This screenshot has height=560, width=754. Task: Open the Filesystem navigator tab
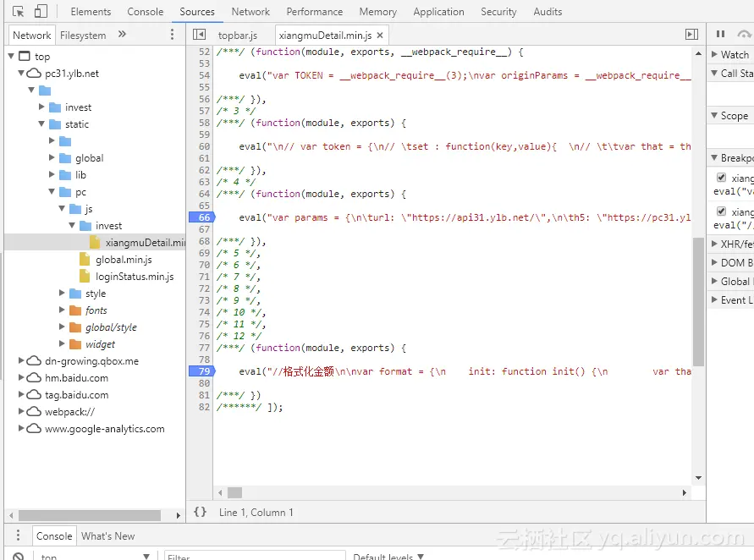tap(83, 35)
